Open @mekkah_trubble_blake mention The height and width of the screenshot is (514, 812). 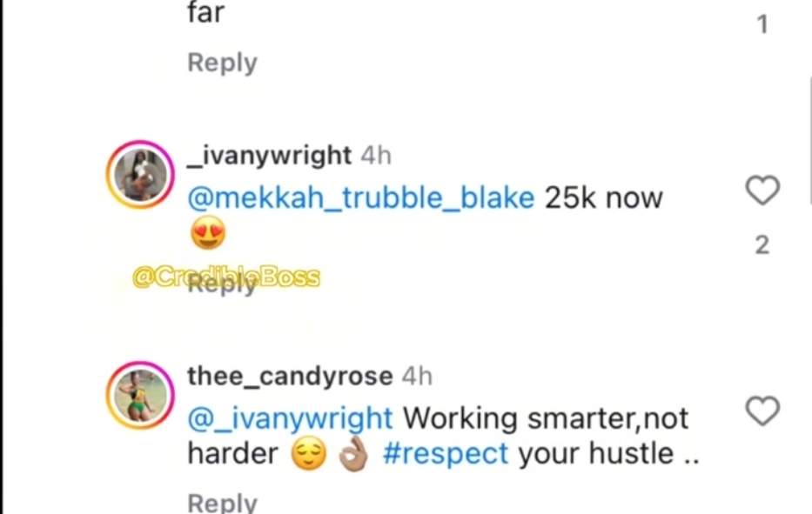[361, 197]
